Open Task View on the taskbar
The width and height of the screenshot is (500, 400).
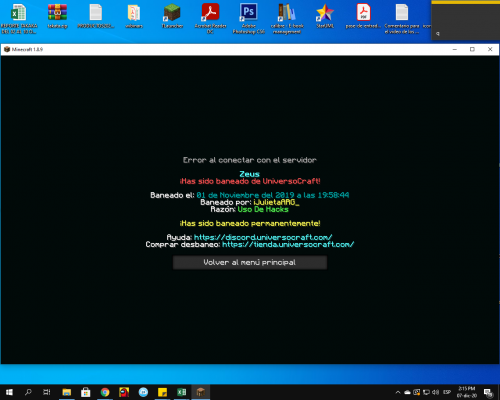(47, 392)
